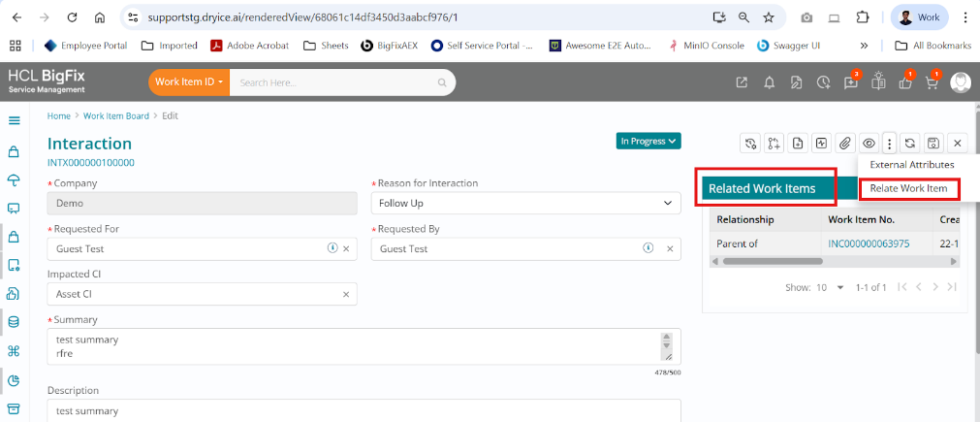Click the thumbs up approvals icon
Image resolution: width=980 pixels, height=422 pixels.
tap(905, 81)
